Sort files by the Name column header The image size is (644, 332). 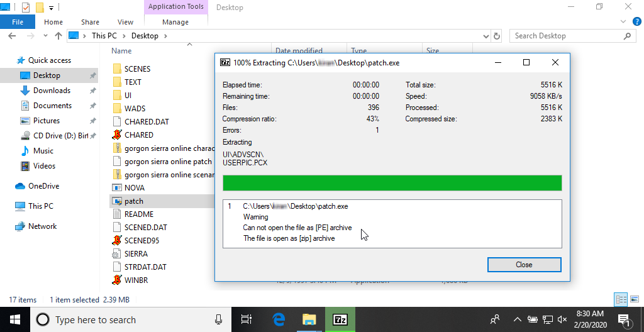pyautogui.click(x=121, y=51)
